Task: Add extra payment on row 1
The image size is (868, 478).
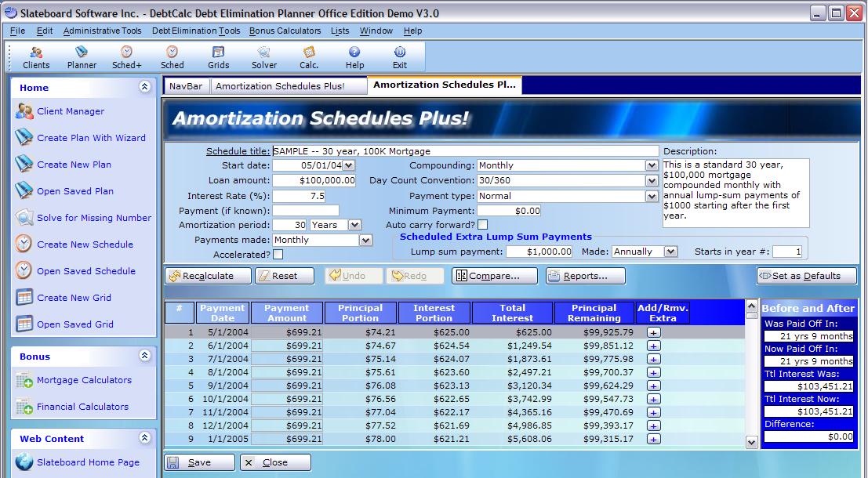Action: [653, 332]
